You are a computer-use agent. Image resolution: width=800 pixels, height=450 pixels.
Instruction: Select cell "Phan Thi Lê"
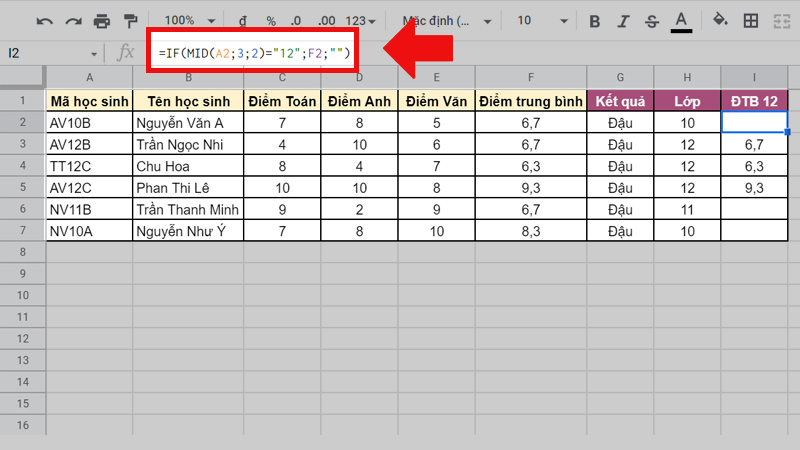[188, 188]
